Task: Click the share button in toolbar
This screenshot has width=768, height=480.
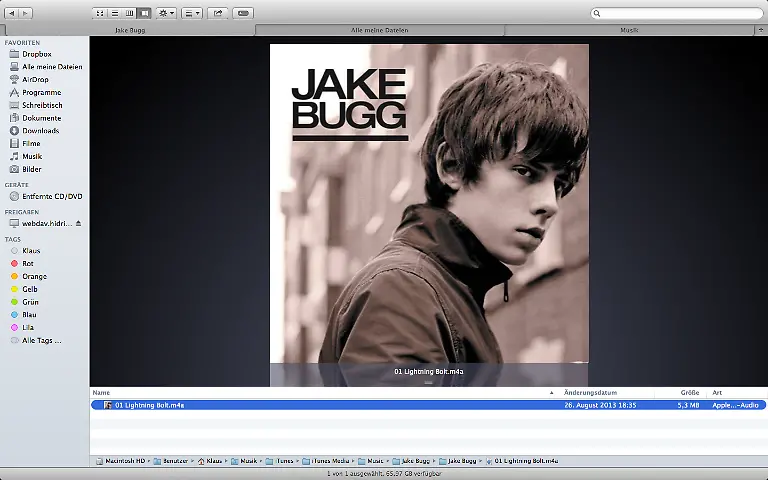Action: coord(217,13)
